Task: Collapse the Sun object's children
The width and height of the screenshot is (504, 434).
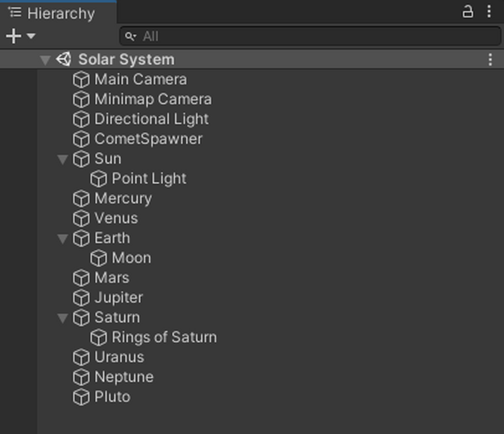Action: click(x=62, y=159)
